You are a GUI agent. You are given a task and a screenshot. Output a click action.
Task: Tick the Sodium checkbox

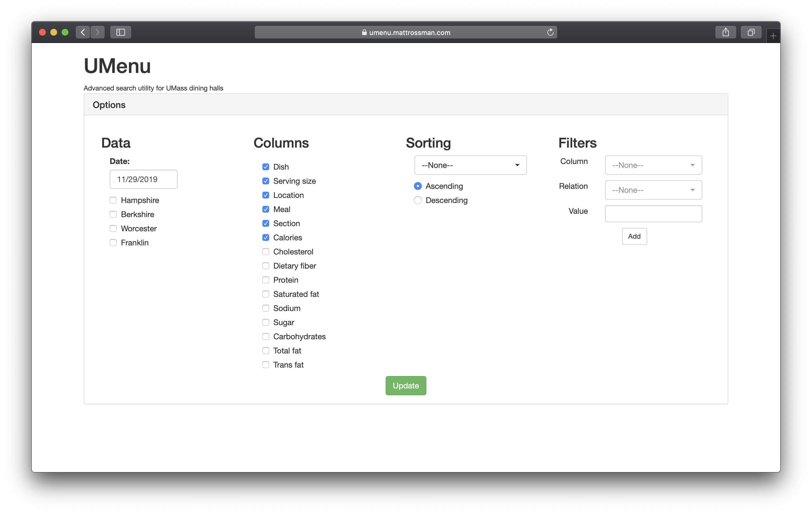(266, 309)
